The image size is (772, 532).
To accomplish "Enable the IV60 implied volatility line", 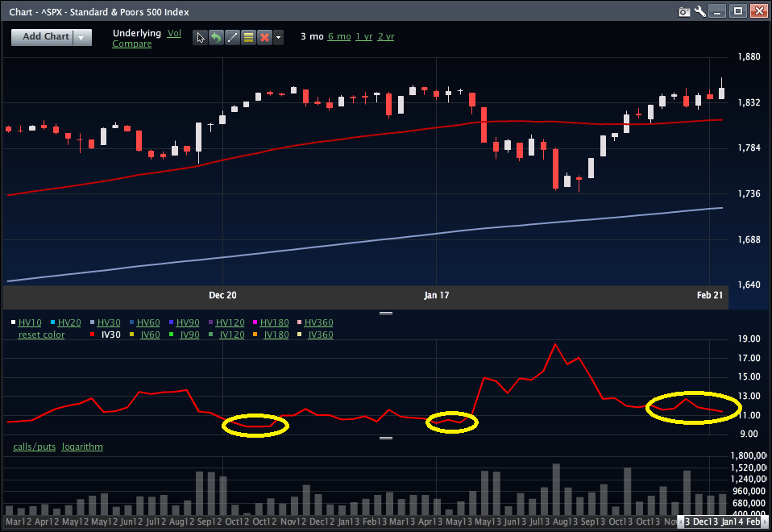I will tap(150, 335).
